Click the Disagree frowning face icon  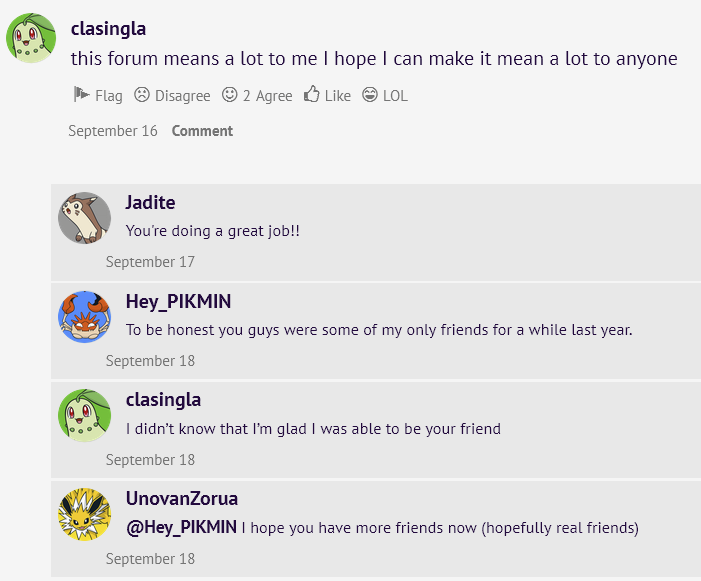click(142, 95)
